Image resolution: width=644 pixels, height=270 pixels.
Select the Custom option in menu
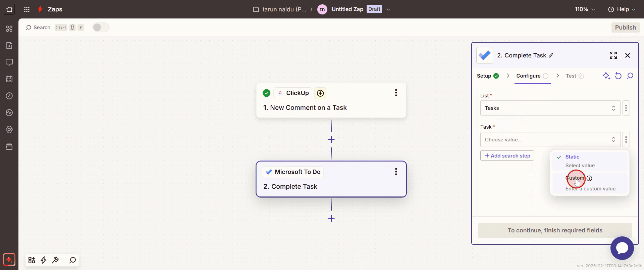pos(590,183)
